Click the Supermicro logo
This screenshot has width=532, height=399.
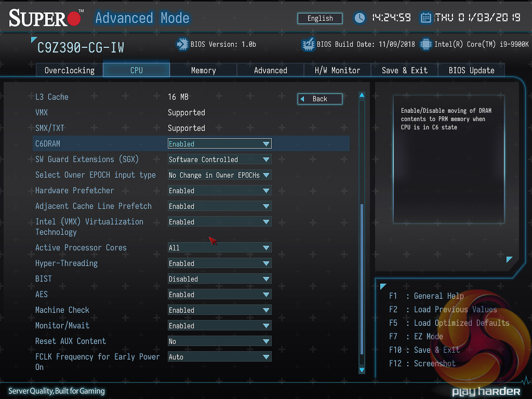(46, 18)
